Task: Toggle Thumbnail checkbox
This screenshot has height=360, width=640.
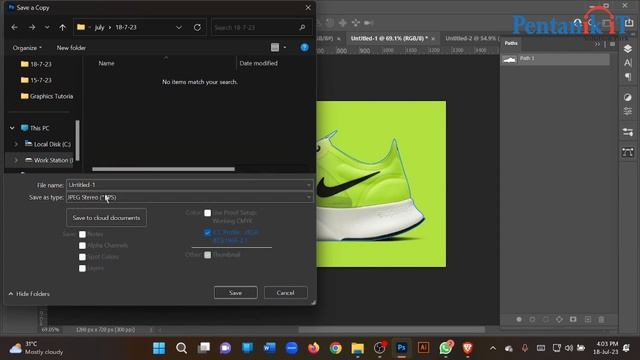Action: 207,255
